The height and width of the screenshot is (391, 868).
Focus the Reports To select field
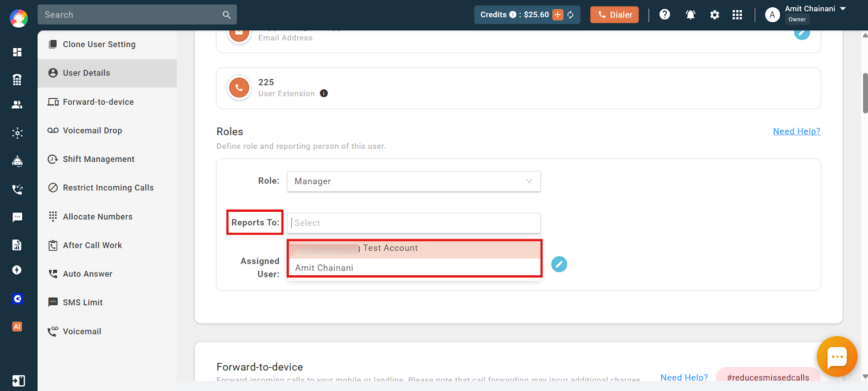413,223
